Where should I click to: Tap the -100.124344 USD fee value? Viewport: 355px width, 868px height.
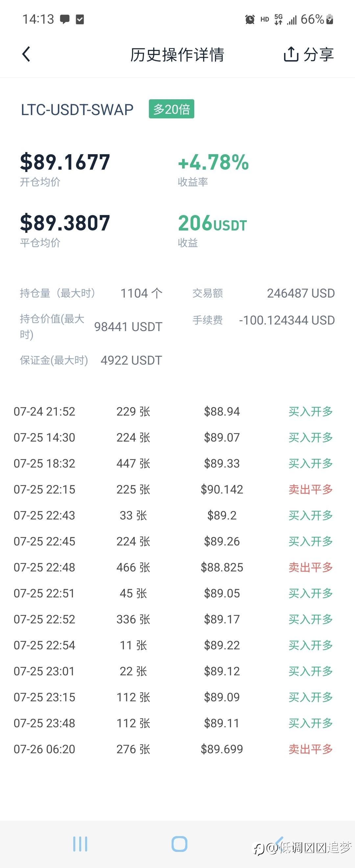[287, 320]
